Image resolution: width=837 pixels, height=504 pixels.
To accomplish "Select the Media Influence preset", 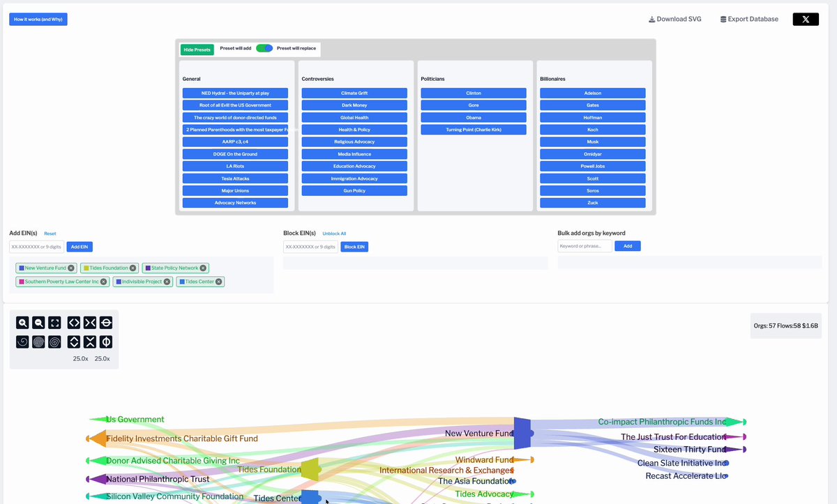I will pos(354,154).
